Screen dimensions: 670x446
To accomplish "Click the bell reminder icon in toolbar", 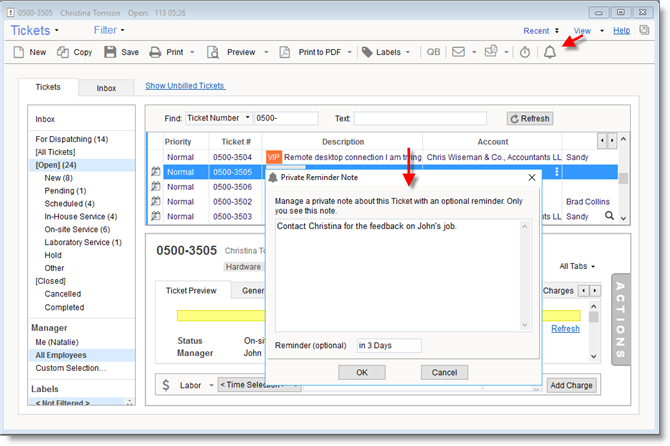I will coord(550,52).
